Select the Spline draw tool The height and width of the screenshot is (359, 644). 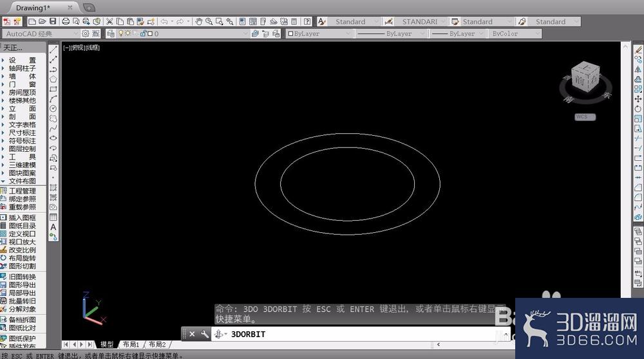click(x=53, y=129)
